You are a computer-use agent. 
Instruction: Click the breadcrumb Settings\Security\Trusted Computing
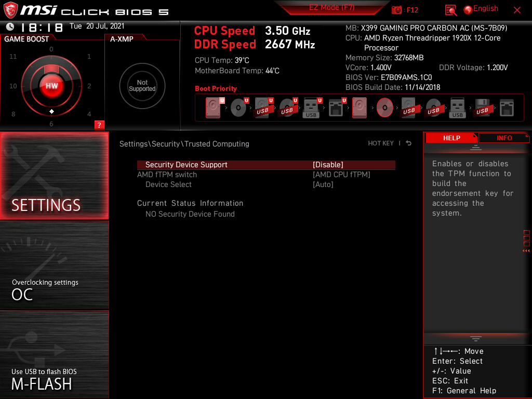(184, 144)
